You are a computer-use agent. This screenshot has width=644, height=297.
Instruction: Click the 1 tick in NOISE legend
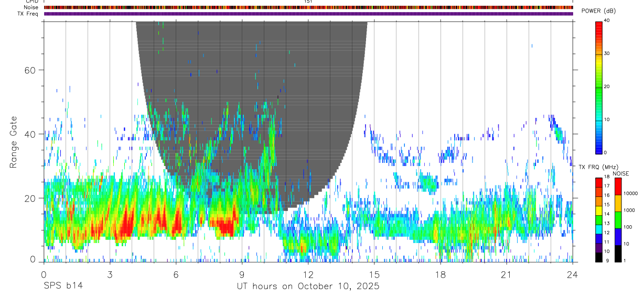tap(625, 261)
